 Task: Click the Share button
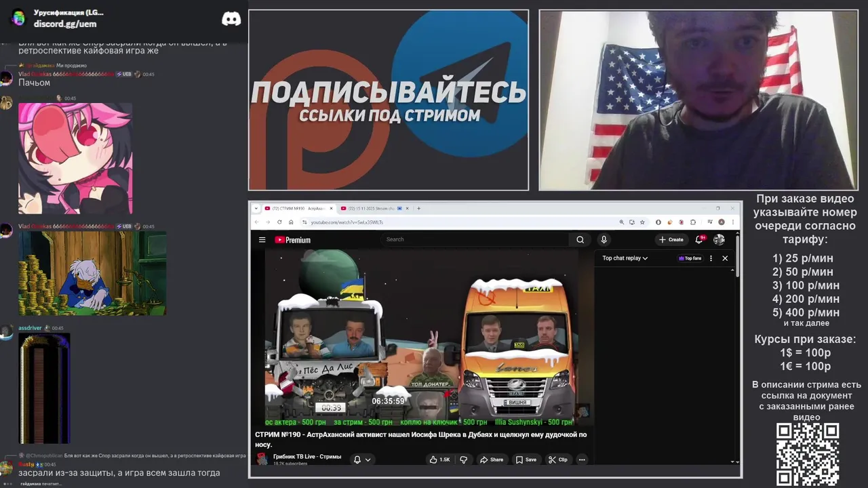492,460
